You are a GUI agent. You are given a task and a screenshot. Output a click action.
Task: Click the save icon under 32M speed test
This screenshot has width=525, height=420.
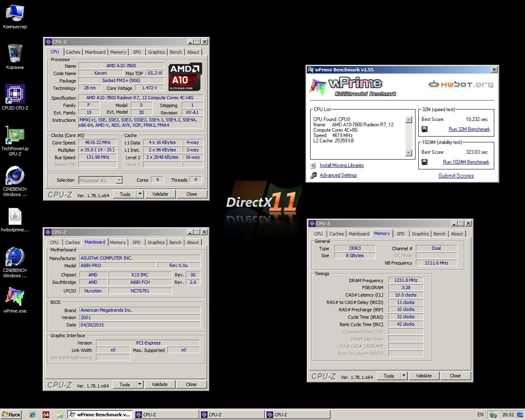point(425,129)
